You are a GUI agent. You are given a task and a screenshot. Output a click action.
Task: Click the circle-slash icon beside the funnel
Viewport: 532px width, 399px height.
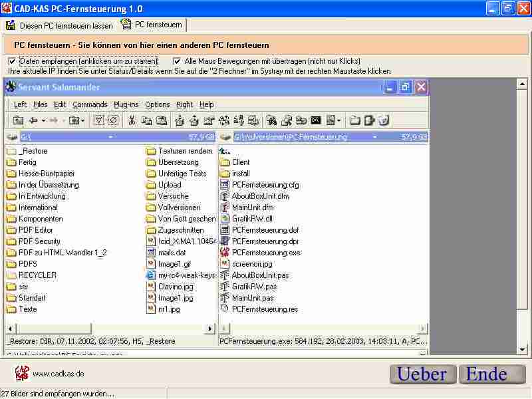click(x=114, y=120)
